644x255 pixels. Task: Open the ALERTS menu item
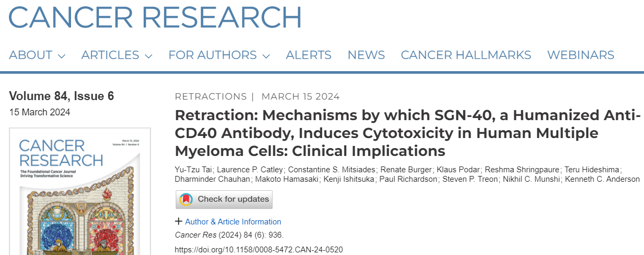[x=308, y=55]
